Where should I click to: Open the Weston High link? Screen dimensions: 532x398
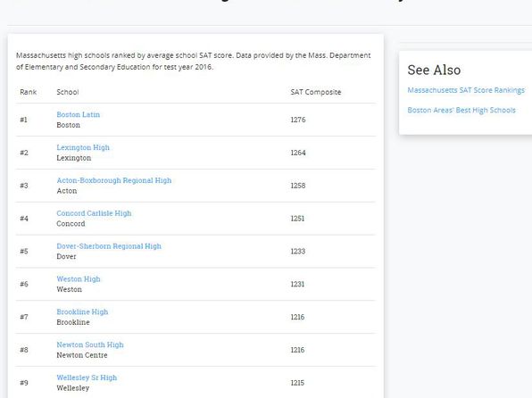tap(79, 279)
